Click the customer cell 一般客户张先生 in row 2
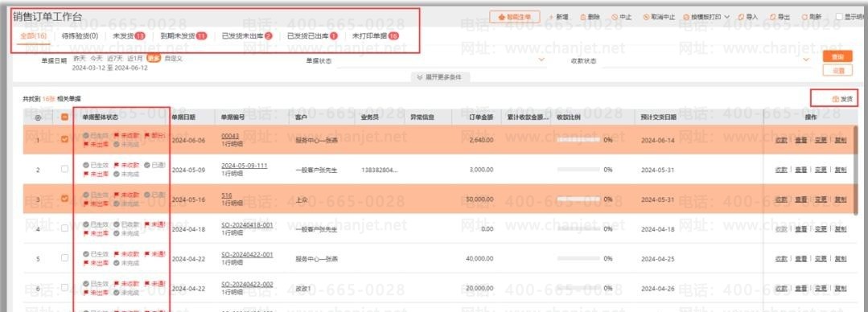The height and width of the screenshot is (312, 868). coord(316,170)
